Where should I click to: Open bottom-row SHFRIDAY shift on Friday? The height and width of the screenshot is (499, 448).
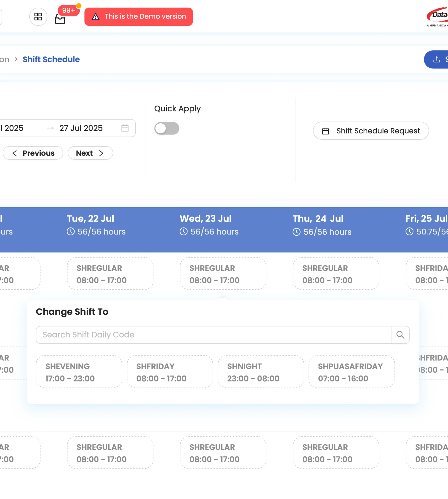click(x=427, y=452)
